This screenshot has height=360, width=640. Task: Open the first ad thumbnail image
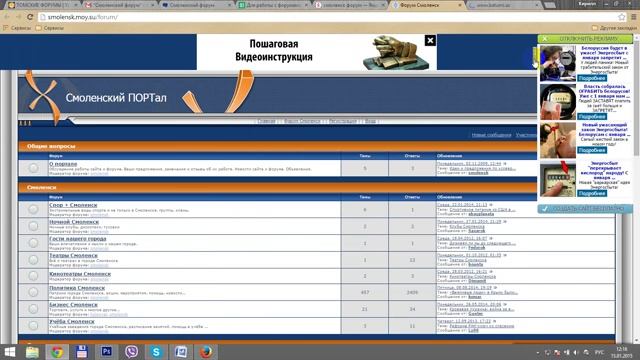(558, 63)
